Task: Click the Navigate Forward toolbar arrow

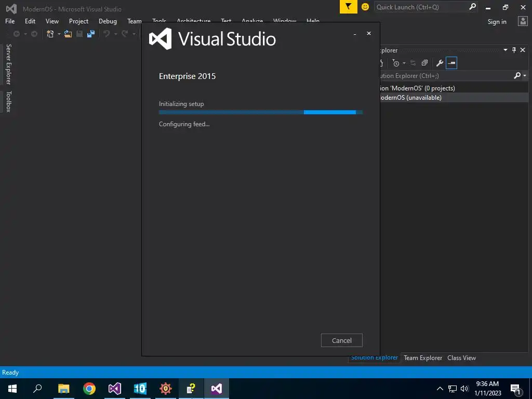Action: pos(34,34)
